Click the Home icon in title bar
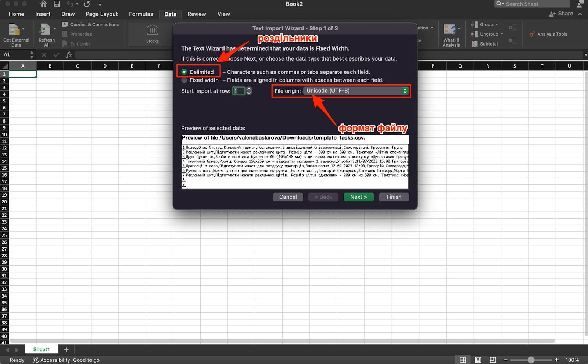 43,4
